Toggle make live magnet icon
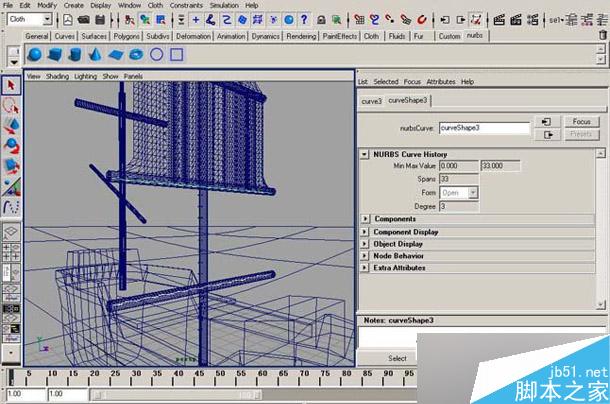The height and width of the screenshot is (404, 610). point(422,19)
